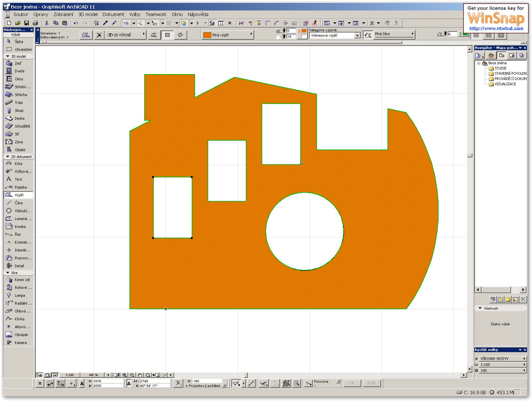Click the Save diskette icon
This screenshot has height=401, width=532.
point(27,23)
